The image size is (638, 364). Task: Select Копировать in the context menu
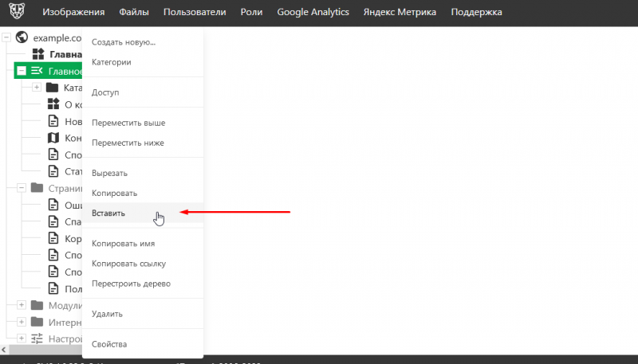tap(115, 194)
